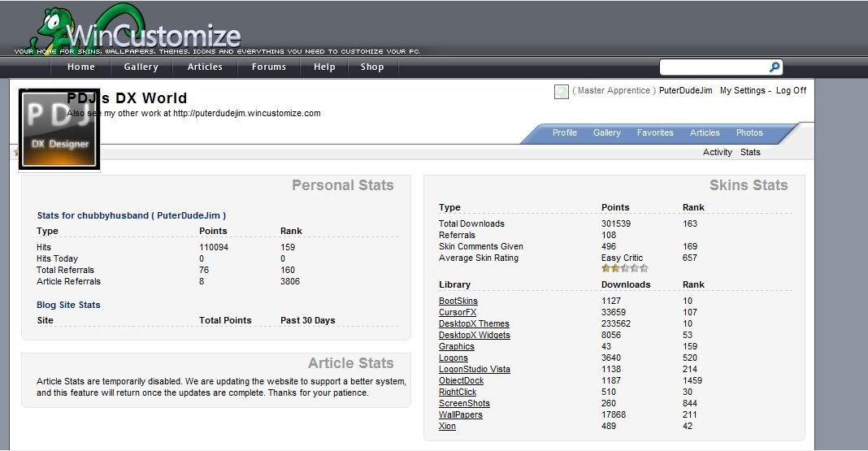Viewport: 868px width, 451px height.
Task: Click the PDJ DX Designer avatar
Action: pos(59,129)
